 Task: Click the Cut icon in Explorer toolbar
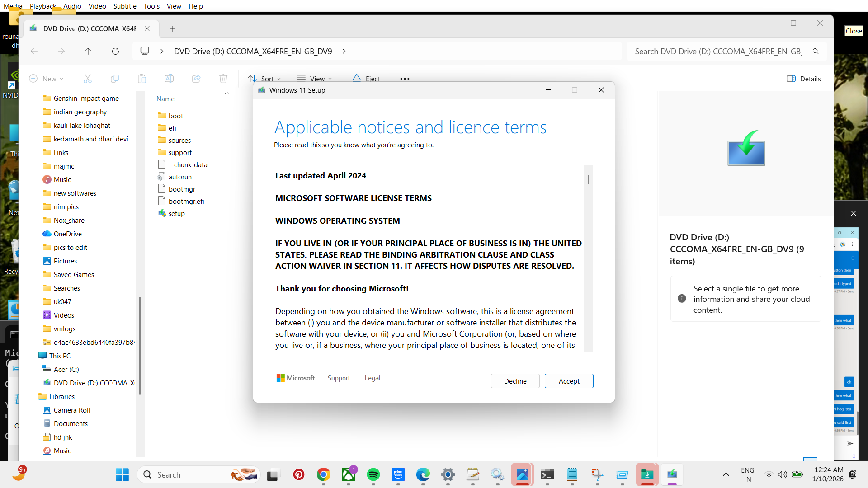pos(88,79)
